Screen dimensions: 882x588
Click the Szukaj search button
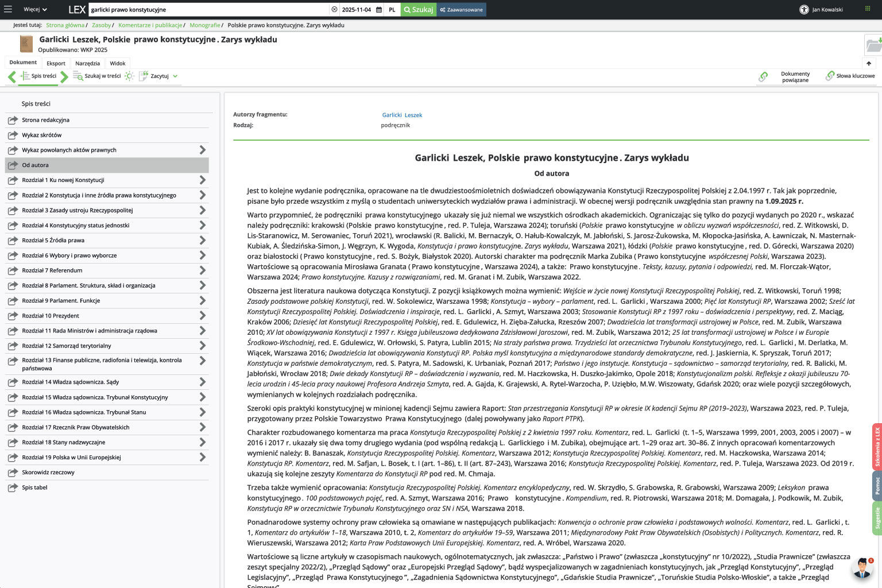[x=419, y=9]
